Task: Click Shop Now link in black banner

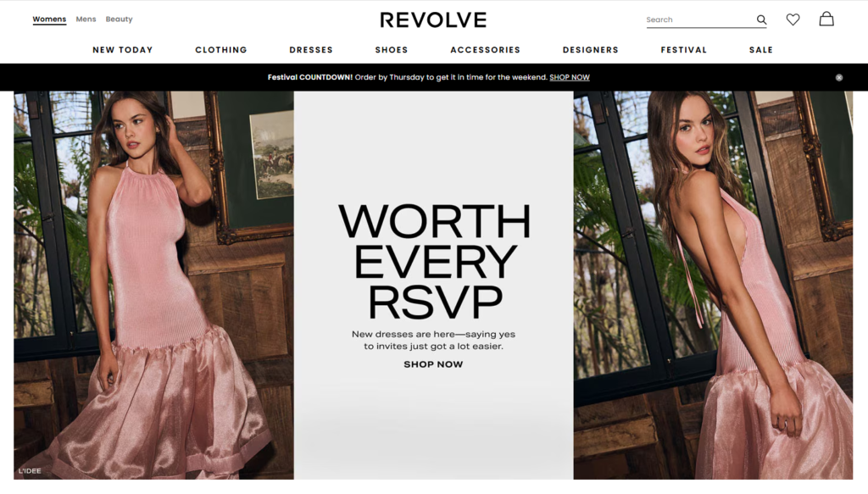Action: 570,77
